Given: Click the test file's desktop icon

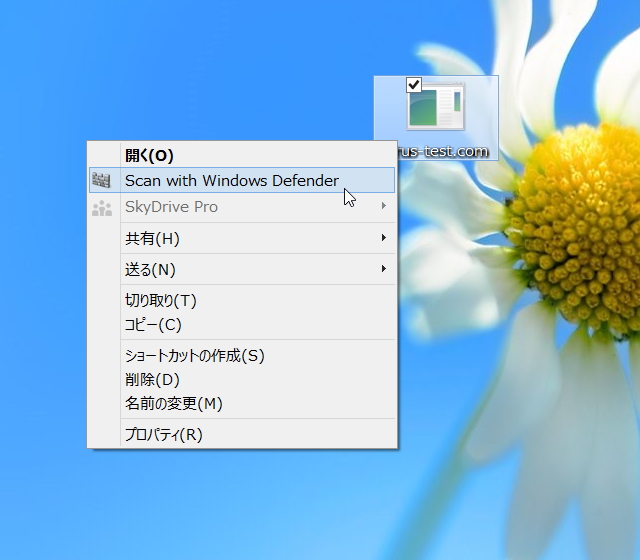Looking at the screenshot, I should (x=436, y=106).
